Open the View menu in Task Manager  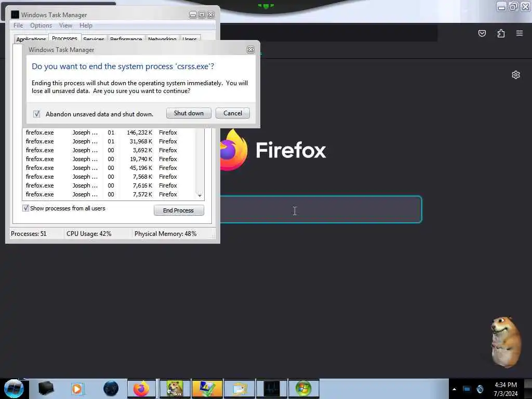pos(65,25)
